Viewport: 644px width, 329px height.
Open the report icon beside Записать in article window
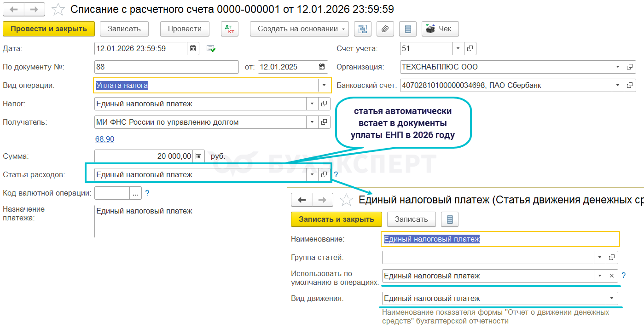[450, 219]
